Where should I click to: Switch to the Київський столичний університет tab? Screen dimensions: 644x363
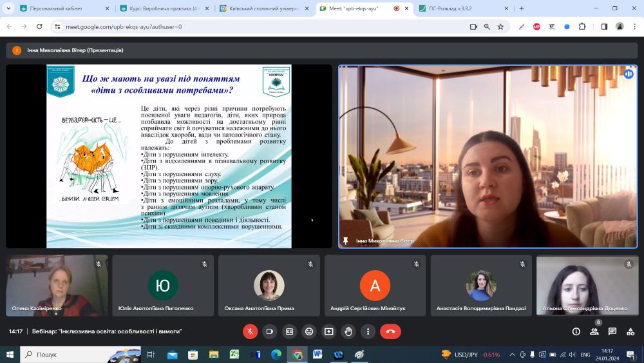[263, 8]
